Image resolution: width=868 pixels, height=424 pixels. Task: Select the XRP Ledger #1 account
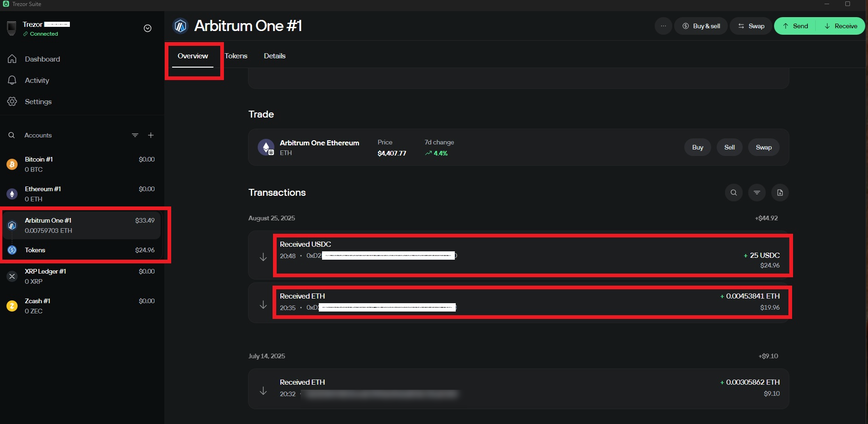pos(82,276)
